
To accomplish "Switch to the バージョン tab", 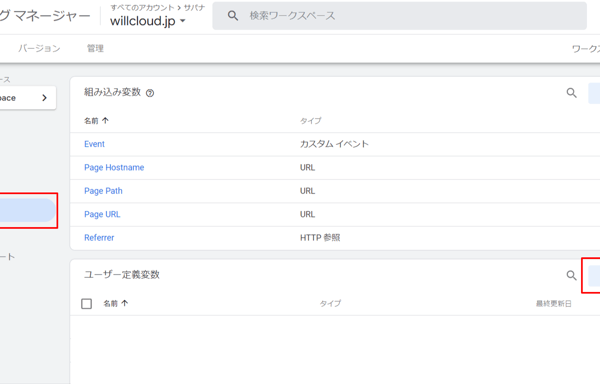I will click(x=39, y=48).
